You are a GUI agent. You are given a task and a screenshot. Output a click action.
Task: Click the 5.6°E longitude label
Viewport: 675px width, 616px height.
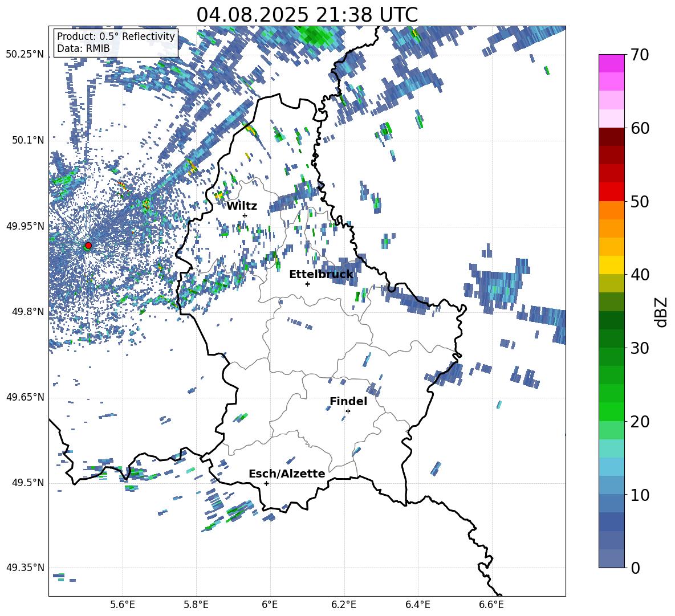coord(123,605)
